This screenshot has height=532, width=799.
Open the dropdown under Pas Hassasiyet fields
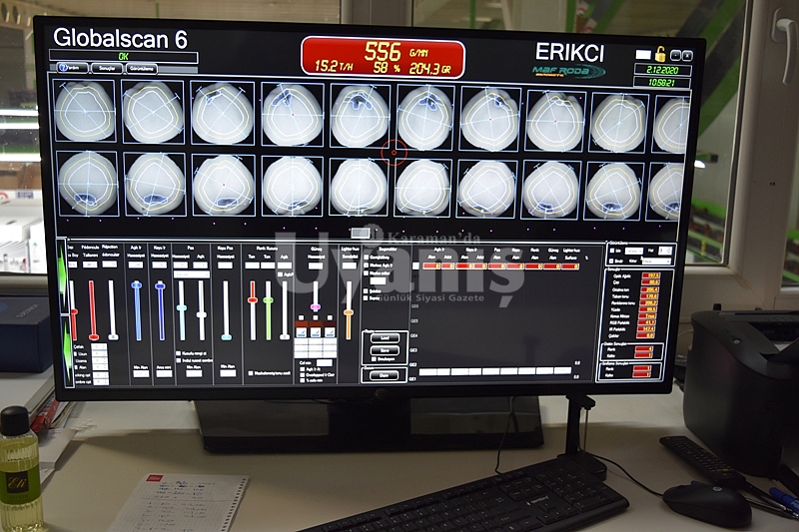[x=192, y=274]
